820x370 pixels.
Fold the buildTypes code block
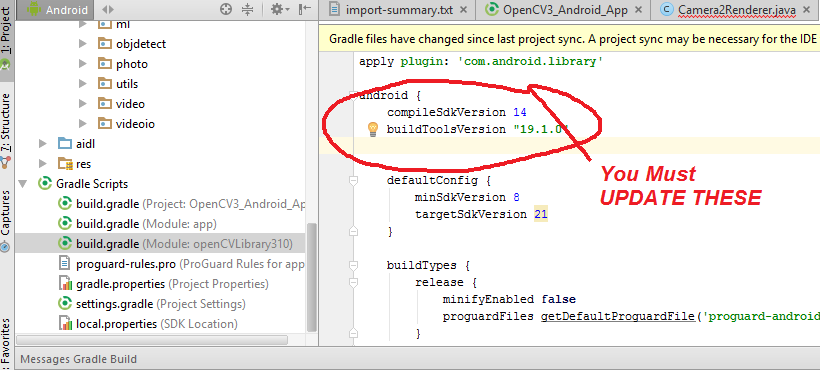[354, 265]
